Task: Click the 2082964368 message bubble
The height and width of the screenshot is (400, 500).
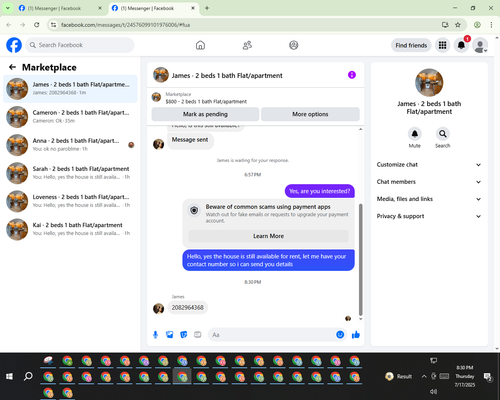Action: 187,307
